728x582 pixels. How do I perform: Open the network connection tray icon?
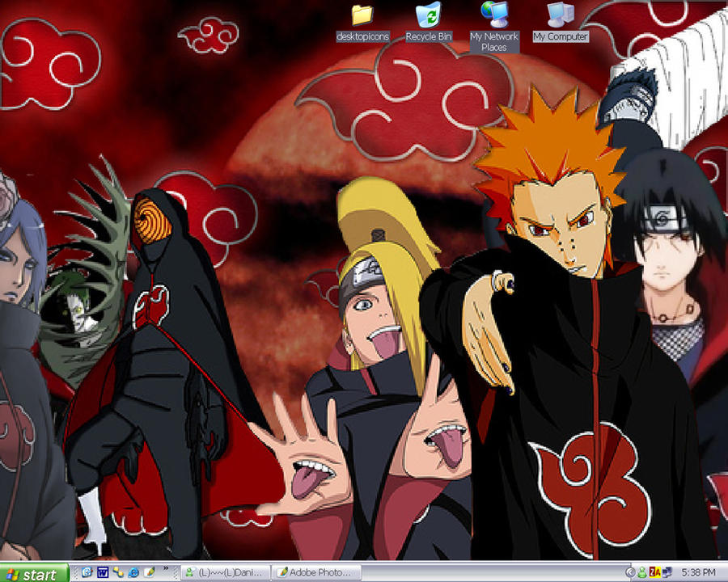tap(667, 573)
